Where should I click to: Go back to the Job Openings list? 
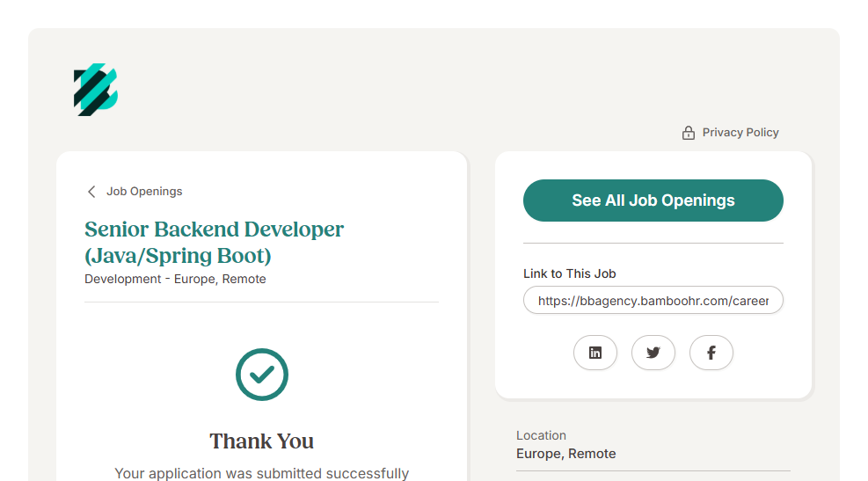pos(144,192)
